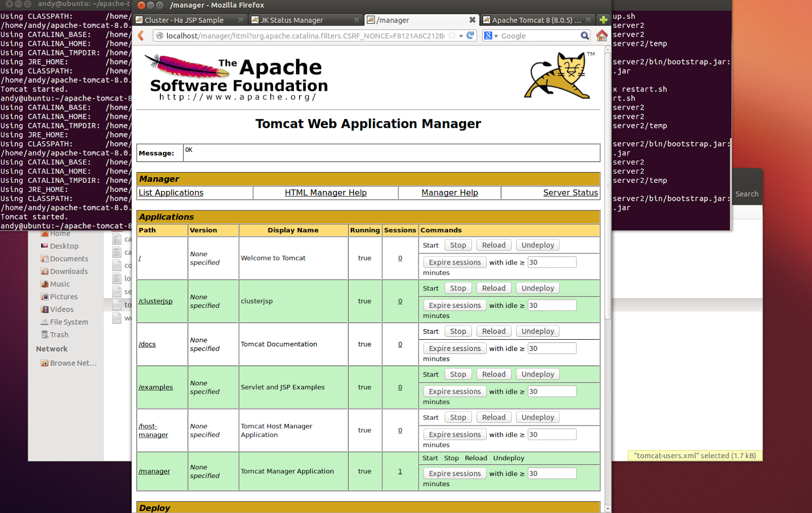The width and height of the screenshot is (812, 513).
Task: Open the Google search engine dropdown
Action: point(491,36)
